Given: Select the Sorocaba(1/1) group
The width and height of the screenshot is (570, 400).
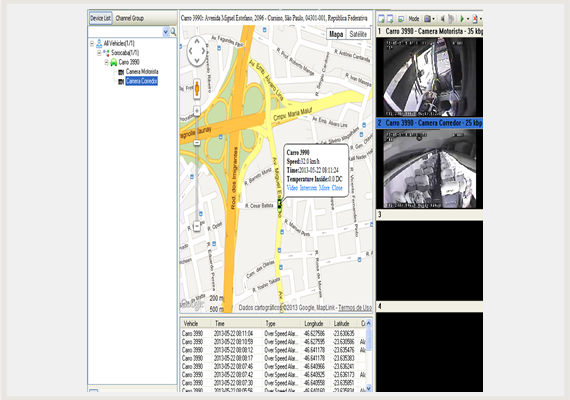Looking at the screenshot, I should (x=125, y=53).
